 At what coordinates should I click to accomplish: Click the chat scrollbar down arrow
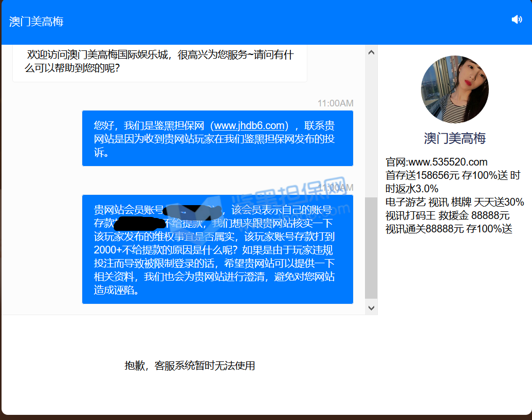point(371,308)
